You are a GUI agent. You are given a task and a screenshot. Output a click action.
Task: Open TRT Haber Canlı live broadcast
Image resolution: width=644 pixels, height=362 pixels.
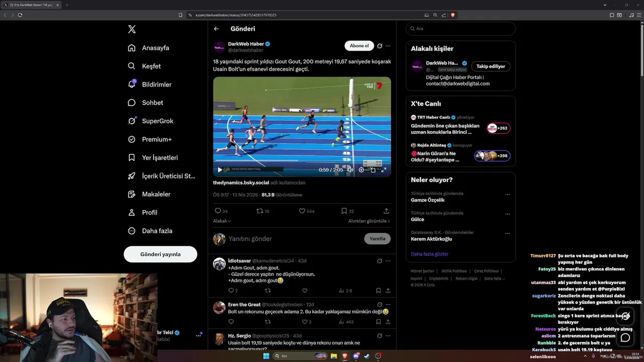point(460,125)
